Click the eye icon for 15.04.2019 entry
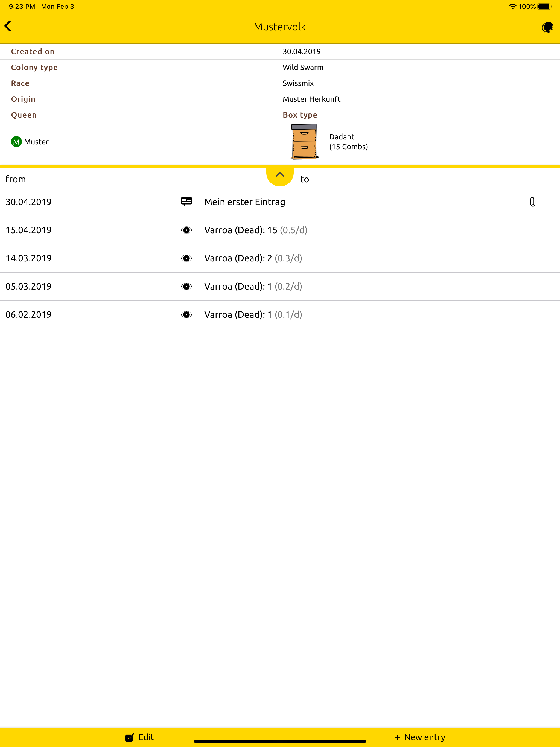Screen dimensions: 560x747 pos(186,230)
